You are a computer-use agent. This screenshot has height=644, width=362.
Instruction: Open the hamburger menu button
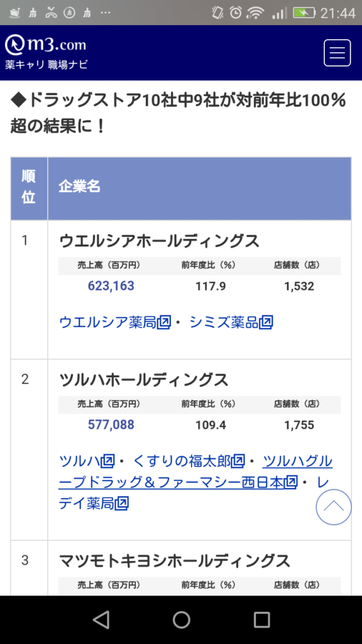pos(337,53)
